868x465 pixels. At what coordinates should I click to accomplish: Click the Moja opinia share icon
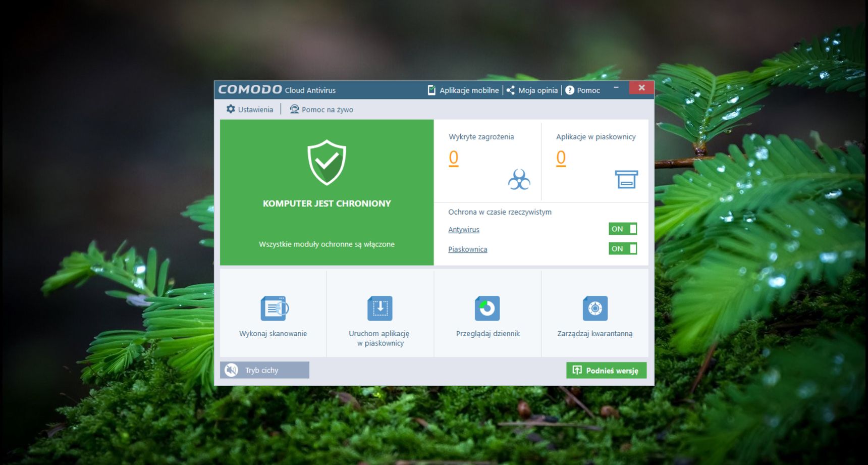[511, 90]
